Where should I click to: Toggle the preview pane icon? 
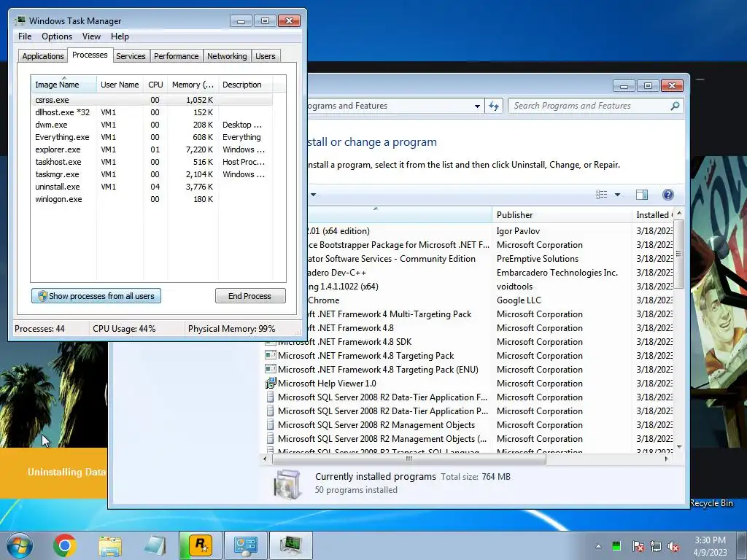coord(642,194)
